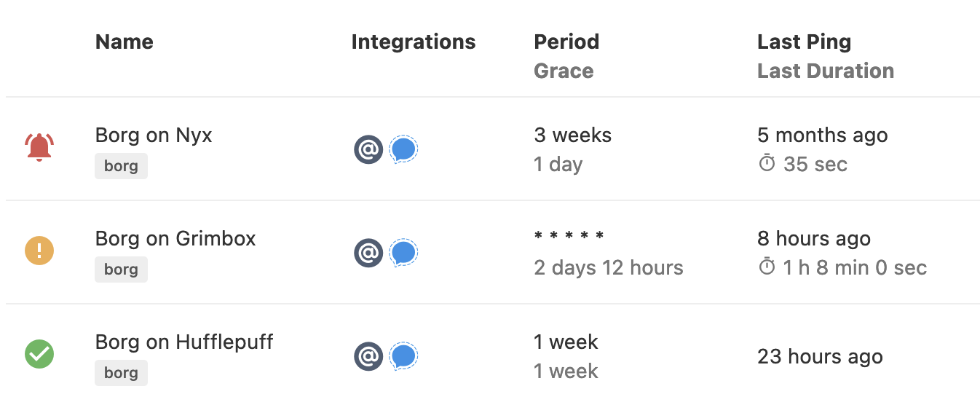Viewport: 980px width, 405px height.
Task: Click the green checkmark status for Hufflepuff
Action: coord(39,355)
